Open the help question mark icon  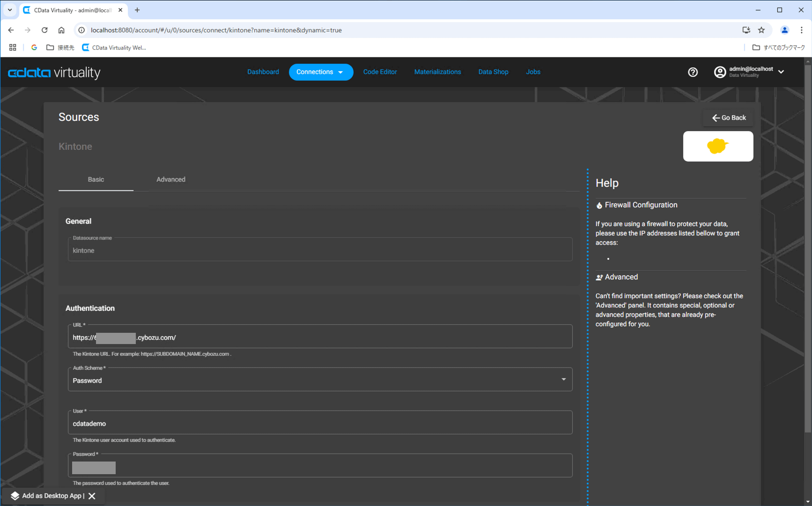pos(693,72)
